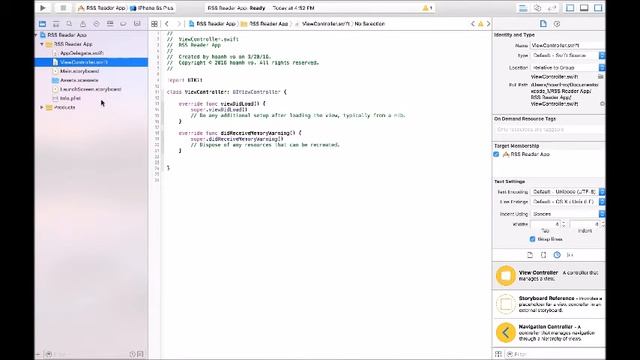Image resolution: width=640 pixels, height=360 pixels.
Task: Stop the running task button
Action: [x=63, y=8]
